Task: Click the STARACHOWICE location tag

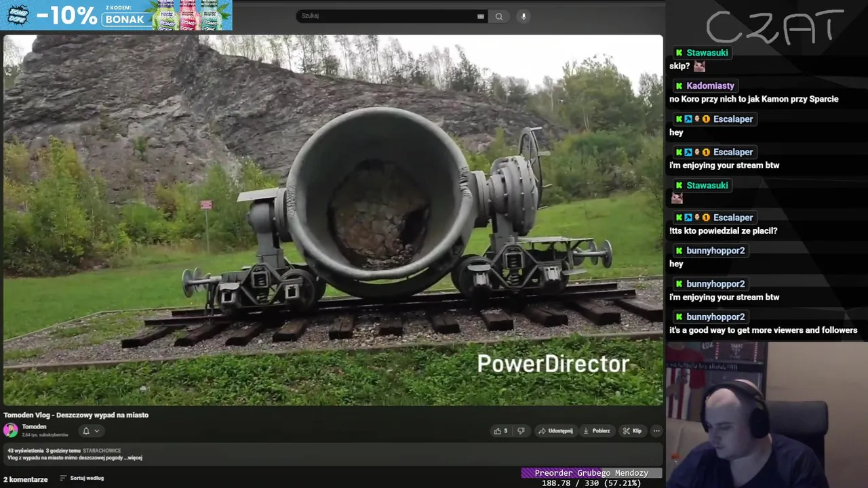Action: (x=102, y=451)
